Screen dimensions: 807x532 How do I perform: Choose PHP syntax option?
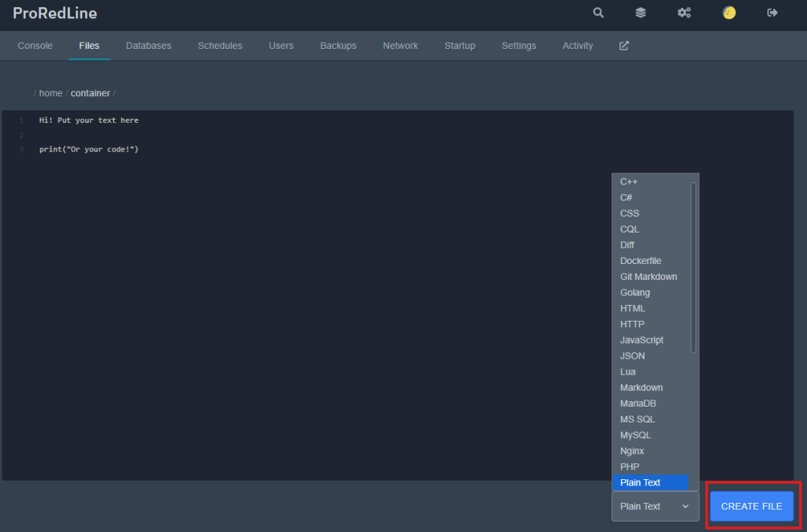pyautogui.click(x=650, y=467)
